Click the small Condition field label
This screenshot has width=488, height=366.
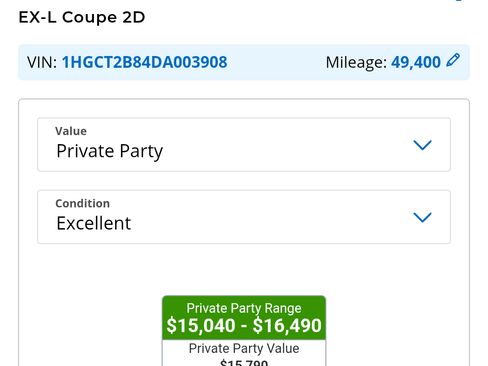83,203
